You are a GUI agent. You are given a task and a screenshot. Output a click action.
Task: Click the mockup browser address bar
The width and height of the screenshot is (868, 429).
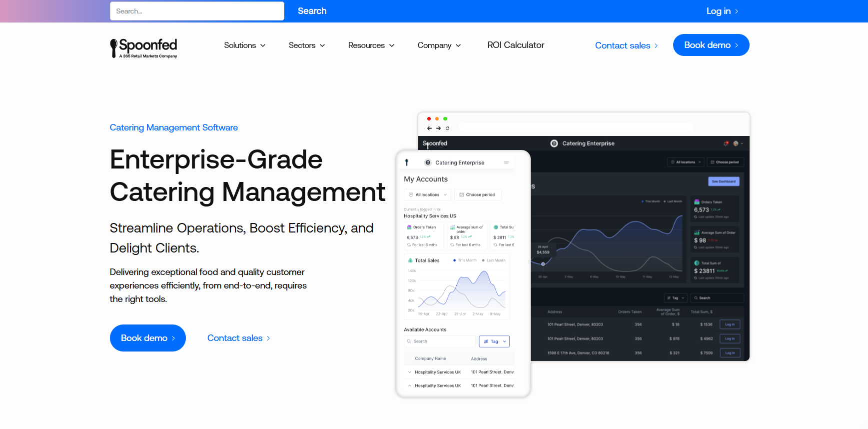click(x=576, y=128)
